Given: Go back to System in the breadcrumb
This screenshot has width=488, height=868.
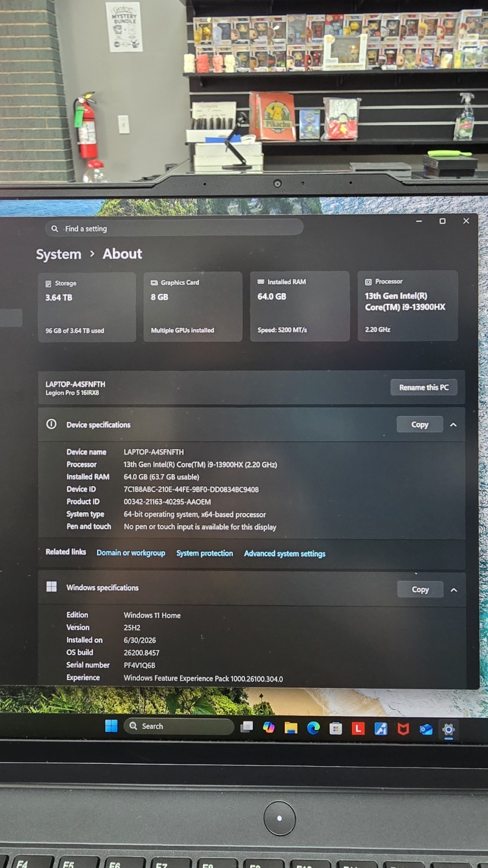Looking at the screenshot, I should pos(59,254).
